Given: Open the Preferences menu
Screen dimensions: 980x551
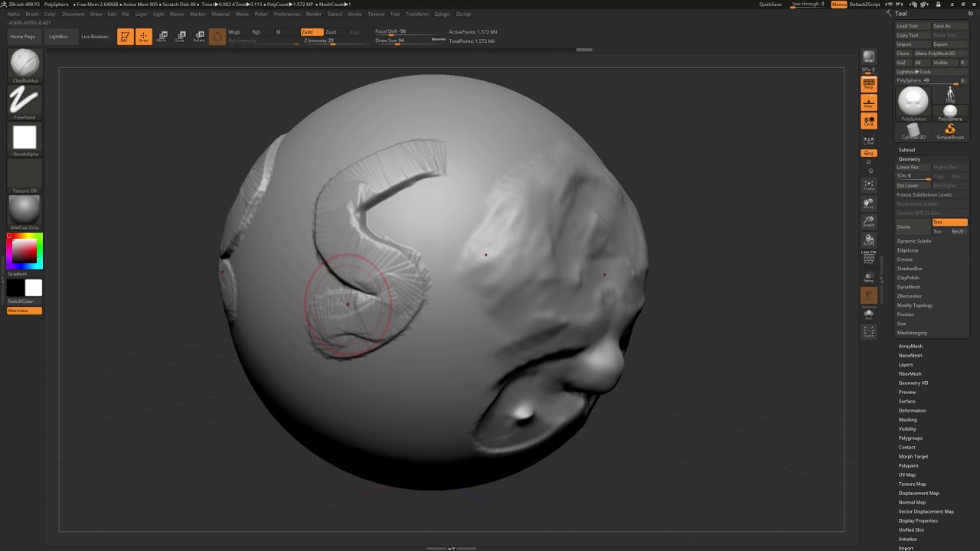Looking at the screenshot, I should point(287,14).
